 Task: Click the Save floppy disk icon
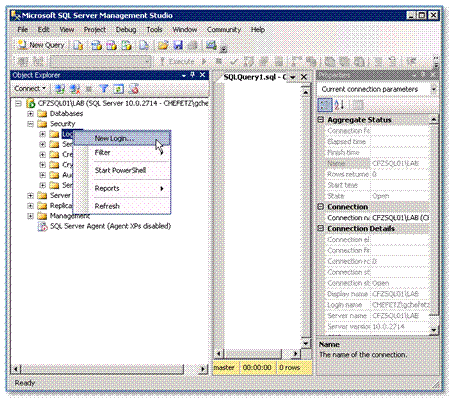click(x=178, y=45)
